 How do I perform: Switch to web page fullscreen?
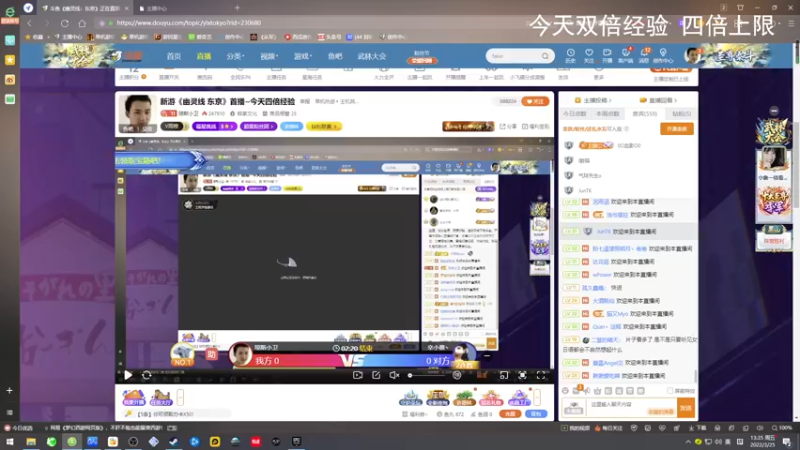(x=522, y=376)
